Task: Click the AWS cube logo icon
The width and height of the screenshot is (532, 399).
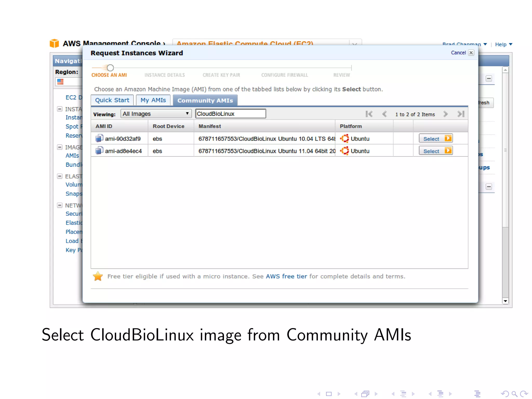Action: [x=54, y=43]
